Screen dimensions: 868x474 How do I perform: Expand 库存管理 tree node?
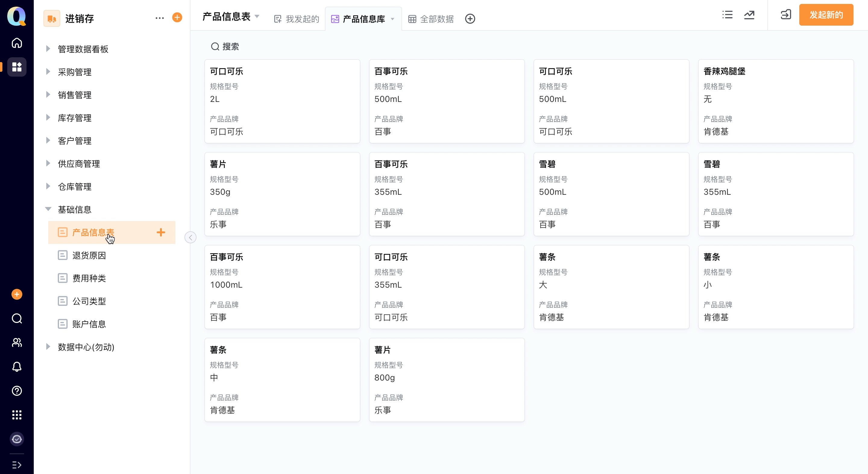point(48,118)
